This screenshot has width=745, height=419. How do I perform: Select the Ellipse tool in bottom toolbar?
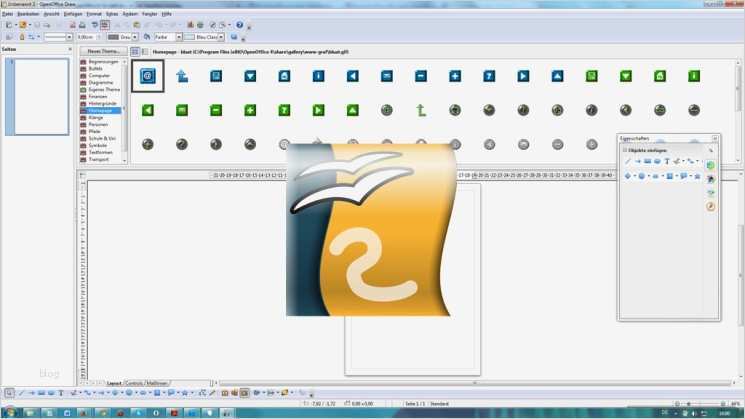point(51,393)
